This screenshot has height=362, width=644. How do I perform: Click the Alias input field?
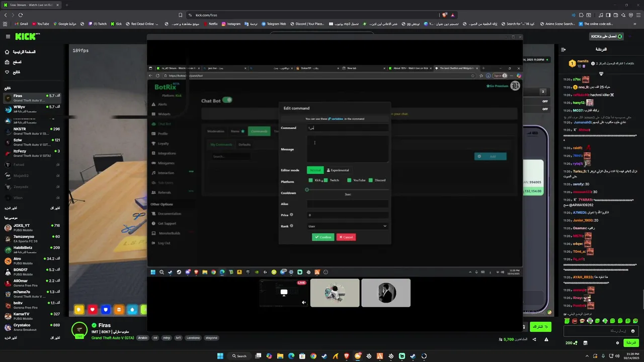coord(348,204)
